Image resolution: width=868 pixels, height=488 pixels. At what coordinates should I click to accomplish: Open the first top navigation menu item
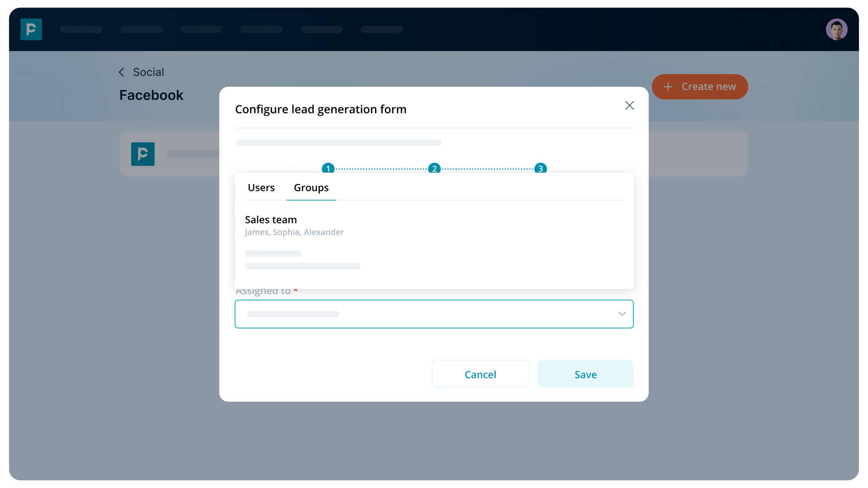(x=81, y=29)
